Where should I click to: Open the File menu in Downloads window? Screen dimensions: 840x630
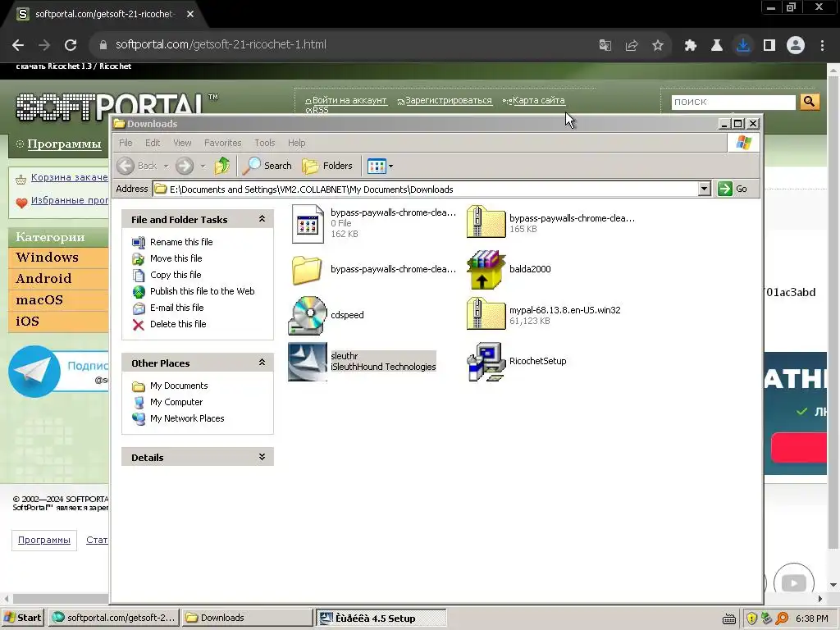[126, 143]
